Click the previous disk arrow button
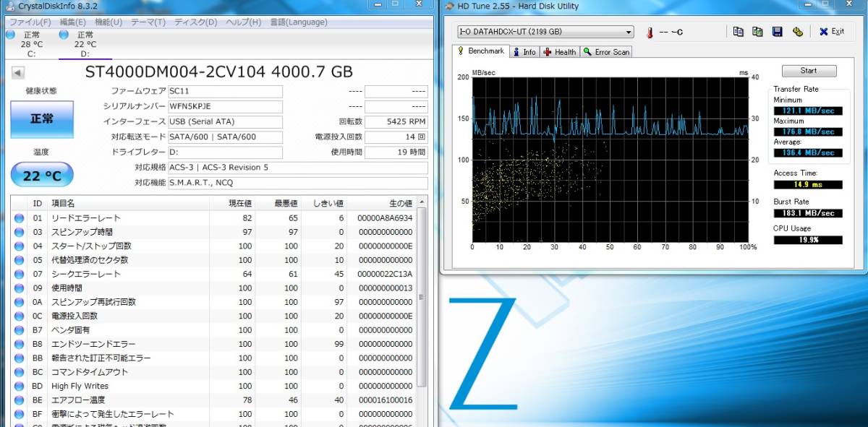 (18, 73)
